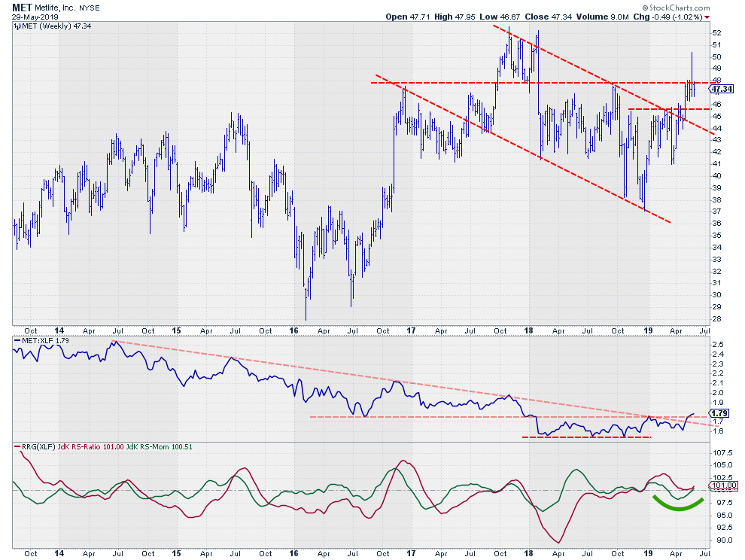Click the 90.0 RRG axis label
745x560 pixels.
tap(721, 540)
